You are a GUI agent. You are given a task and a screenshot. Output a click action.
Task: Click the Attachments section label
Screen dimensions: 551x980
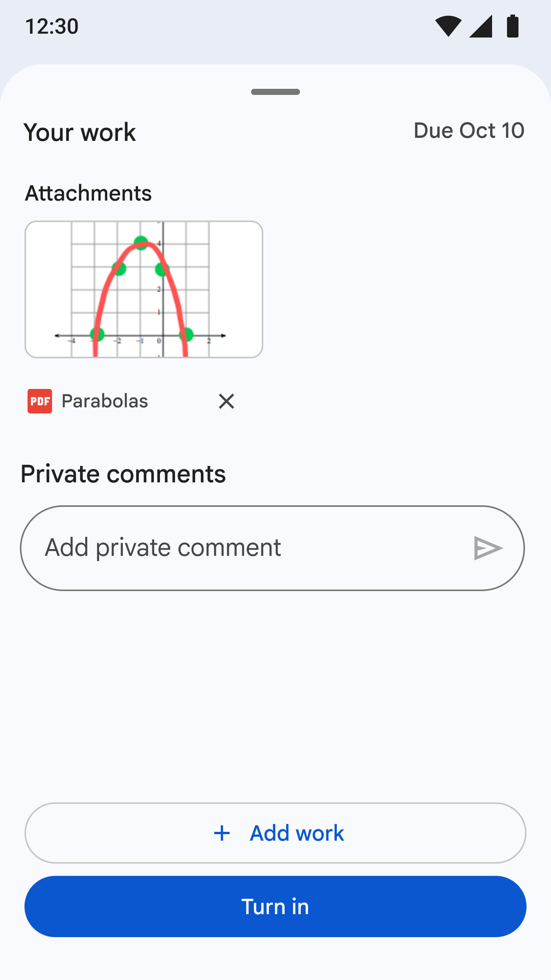pos(88,193)
